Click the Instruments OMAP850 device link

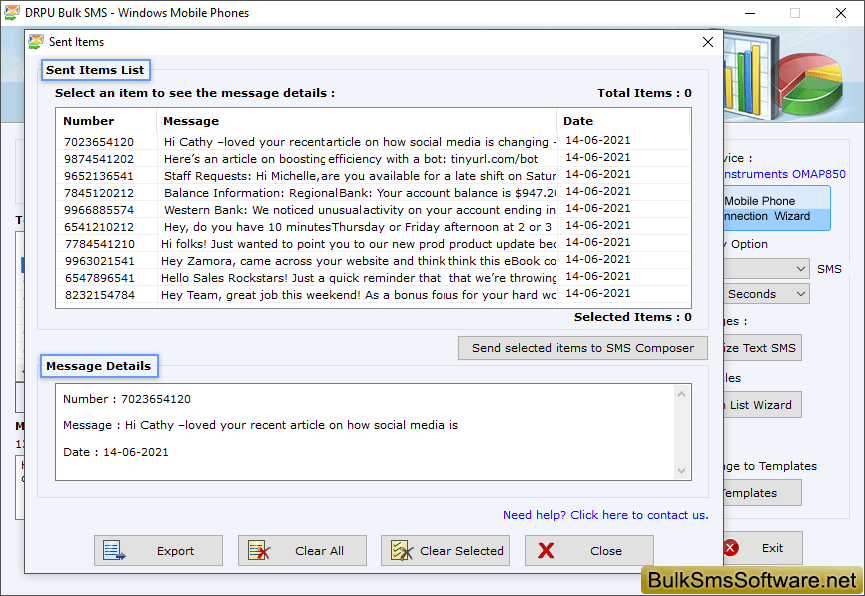(x=784, y=174)
